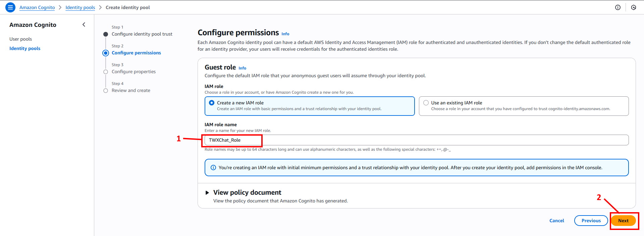Image resolution: width=644 pixels, height=236 pixels.
Task: Select Use an existing IAM role option
Action: coord(426,103)
